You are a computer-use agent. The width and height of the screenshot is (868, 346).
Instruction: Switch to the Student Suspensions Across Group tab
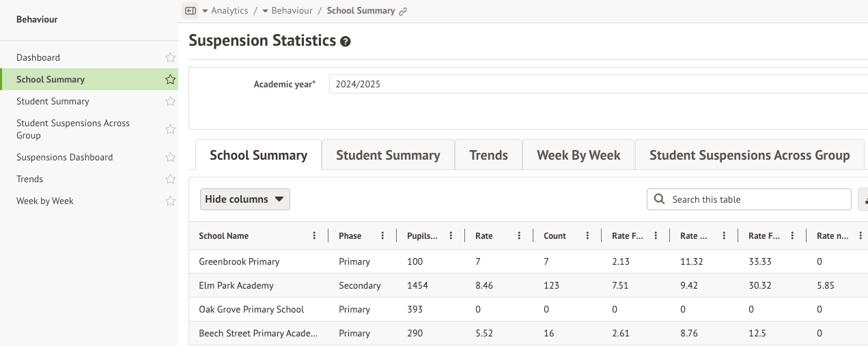(749, 156)
